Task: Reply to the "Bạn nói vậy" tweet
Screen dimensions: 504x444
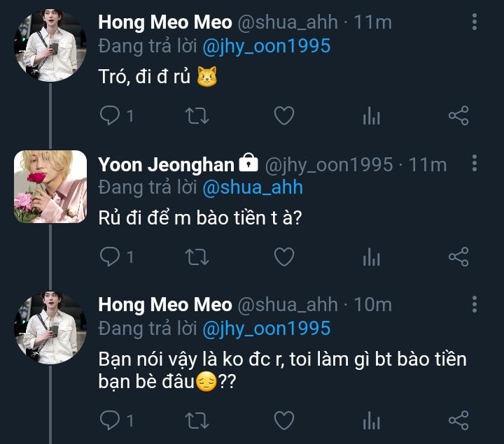Action: 110,420
